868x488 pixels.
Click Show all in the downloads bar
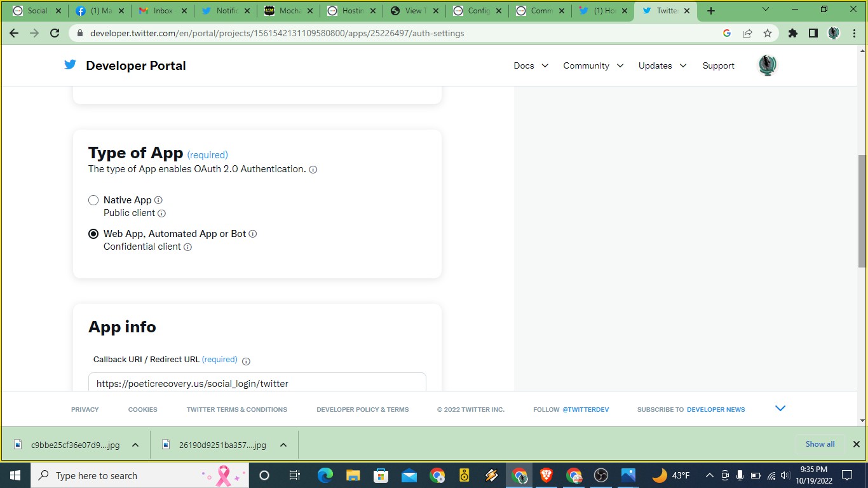point(820,444)
